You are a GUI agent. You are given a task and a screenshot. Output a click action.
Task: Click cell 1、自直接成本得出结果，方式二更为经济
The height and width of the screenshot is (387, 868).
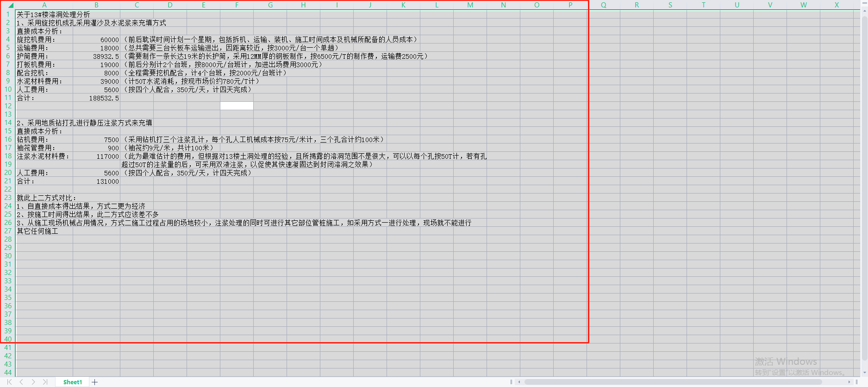coord(81,206)
